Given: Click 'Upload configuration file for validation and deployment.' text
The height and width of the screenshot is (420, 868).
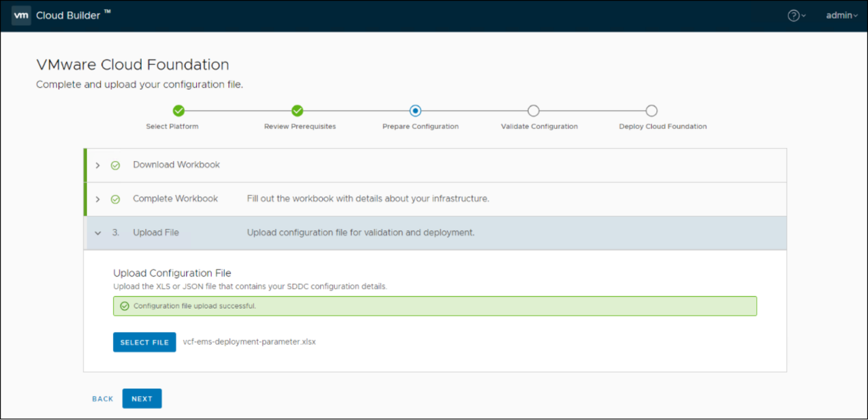Looking at the screenshot, I should tap(361, 232).
